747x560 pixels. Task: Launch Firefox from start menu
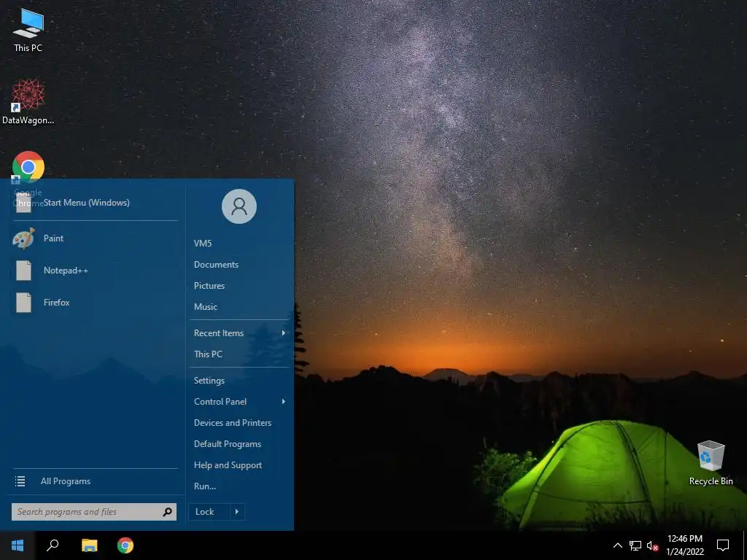coord(96,303)
